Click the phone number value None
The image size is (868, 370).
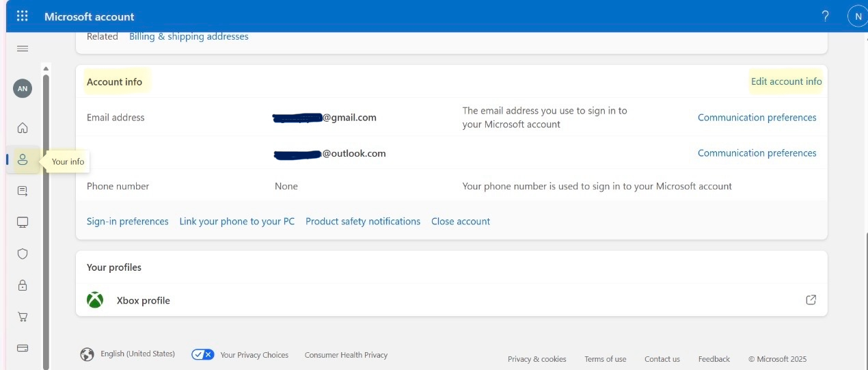point(286,186)
